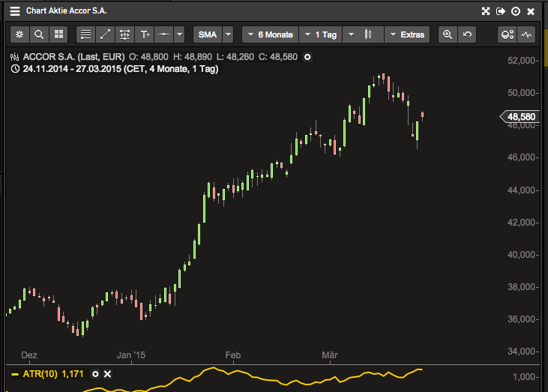Click the search magnifier icon
548x392 pixels.
click(39, 34)
